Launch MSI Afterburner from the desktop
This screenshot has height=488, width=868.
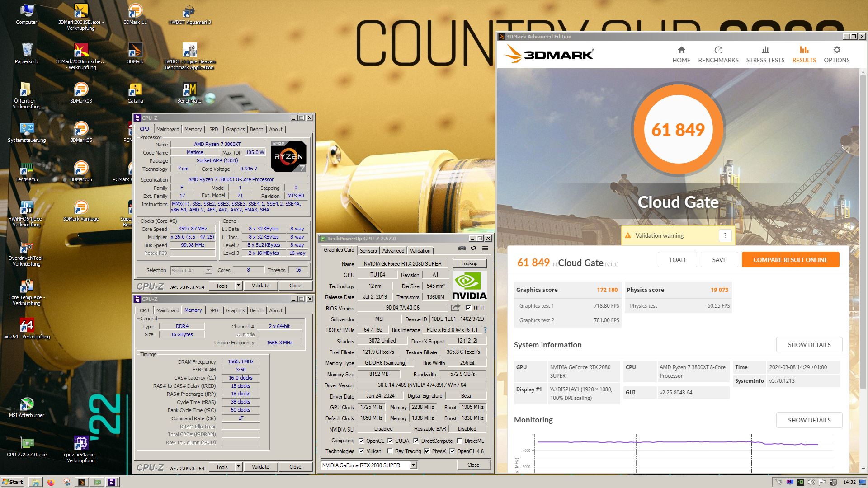tap(27, 407)
